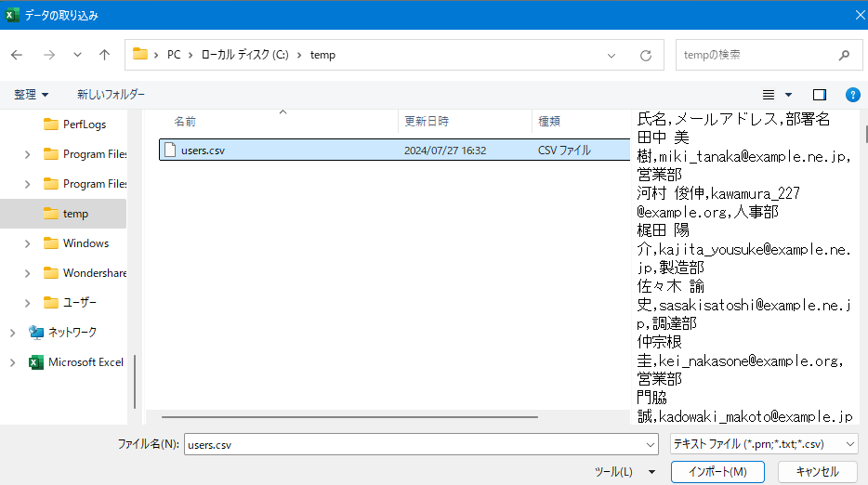Open recent locations chevron next to forward arrow
The height and width of the screenshot is (485, 868).
(77, 55)
